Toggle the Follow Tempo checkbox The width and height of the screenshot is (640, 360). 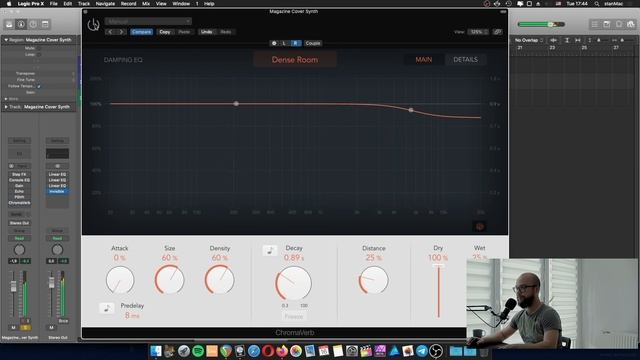tap(39, 86)
